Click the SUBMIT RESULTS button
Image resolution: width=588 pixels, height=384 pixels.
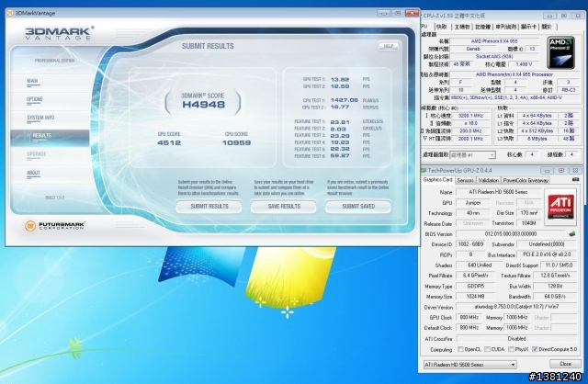209,207
